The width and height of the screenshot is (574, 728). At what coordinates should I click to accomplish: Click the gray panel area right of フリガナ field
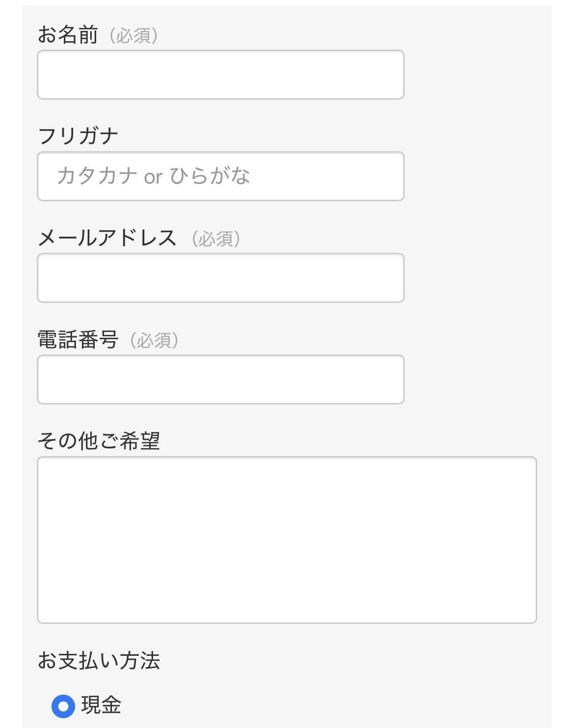476,176
